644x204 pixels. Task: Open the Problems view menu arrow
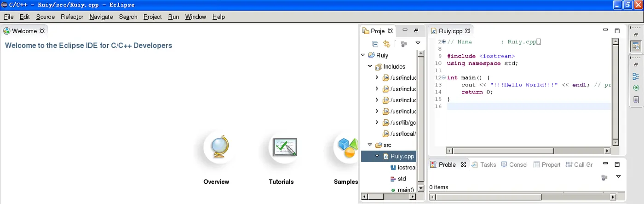[x=618, y=176]
